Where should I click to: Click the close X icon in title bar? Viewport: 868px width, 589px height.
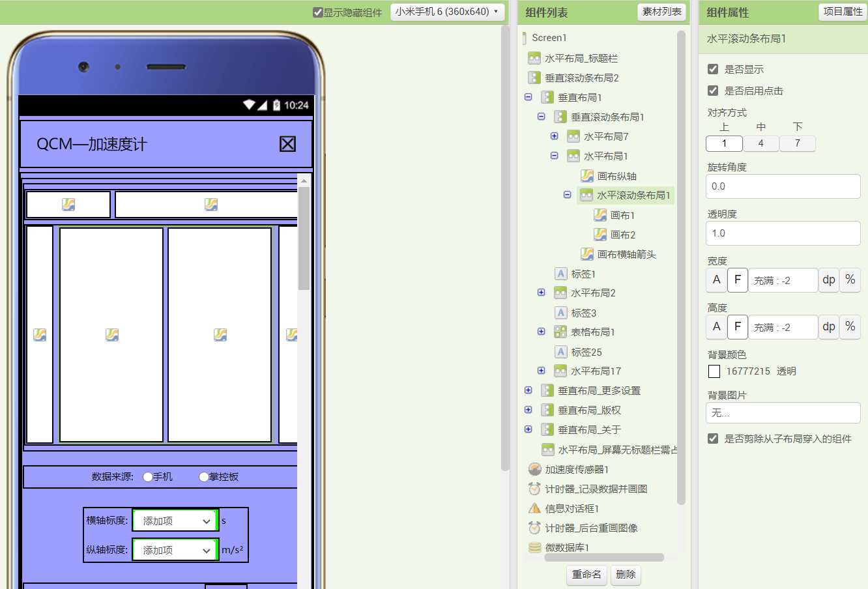point(287,144)
